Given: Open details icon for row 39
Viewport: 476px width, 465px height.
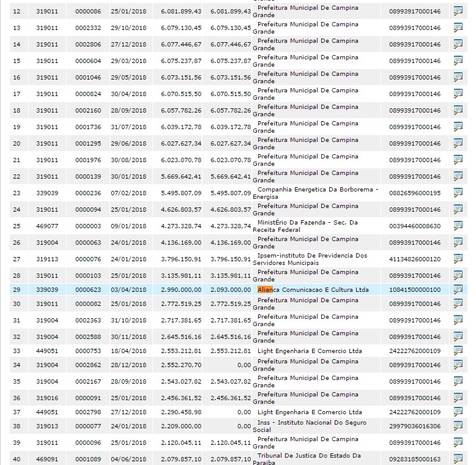Looking at the screenshot, I should (458, 442).
